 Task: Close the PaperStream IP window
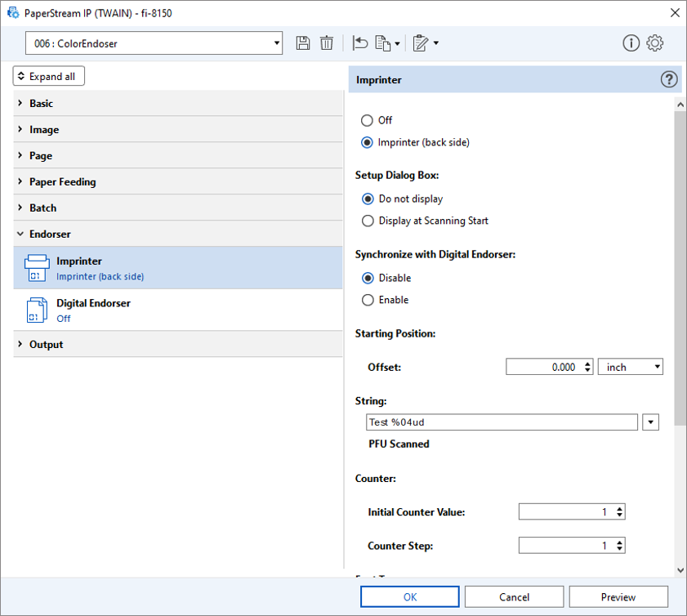[675, 13]
